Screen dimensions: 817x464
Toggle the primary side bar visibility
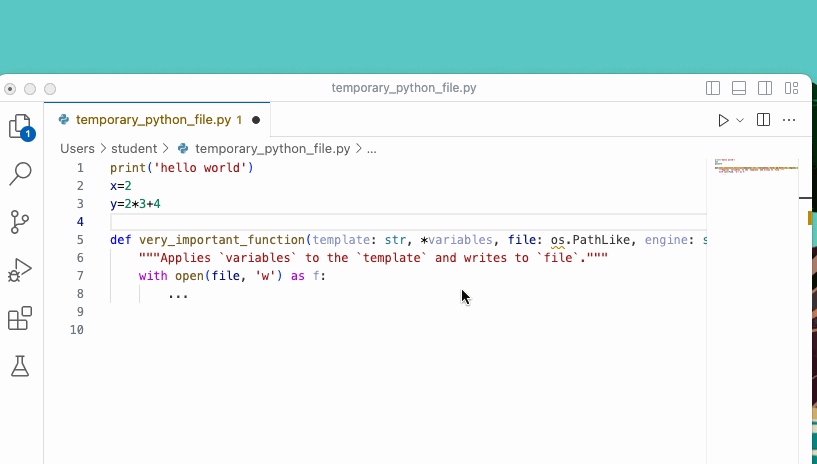pyautogui.click(x=713, y=88)
